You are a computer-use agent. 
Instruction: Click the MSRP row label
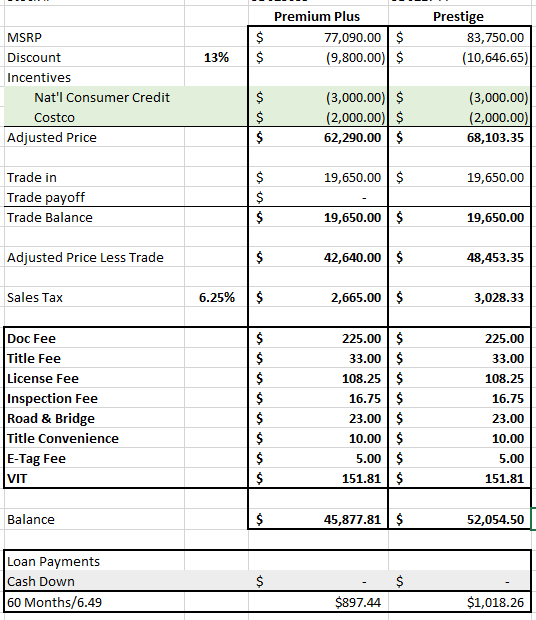[25, 38]
